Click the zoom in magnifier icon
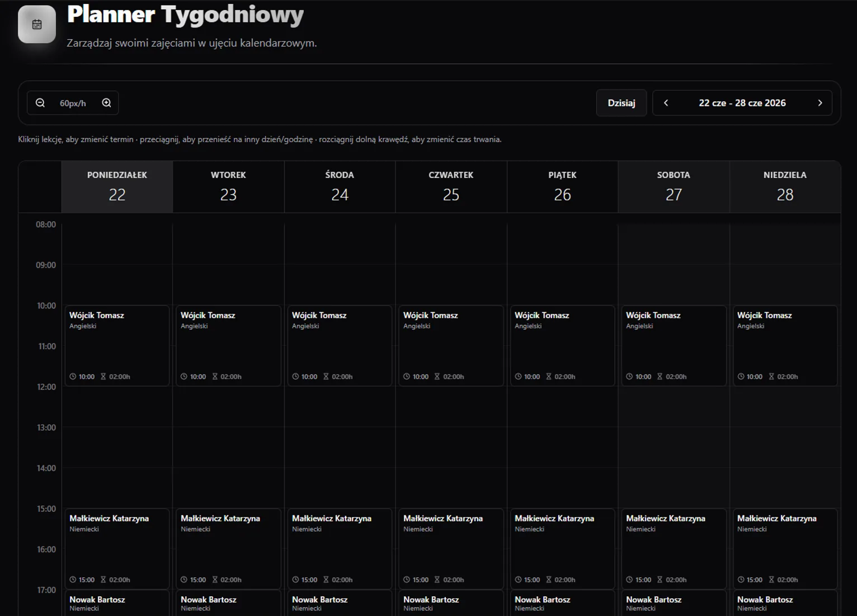Screen dimensions: 857x616 pos(106,103)
